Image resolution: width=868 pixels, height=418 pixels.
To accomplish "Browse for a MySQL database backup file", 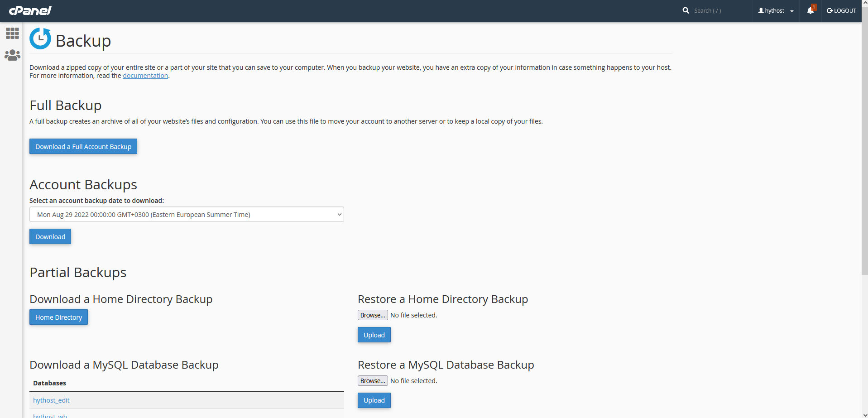I will (x=373, y=381).
